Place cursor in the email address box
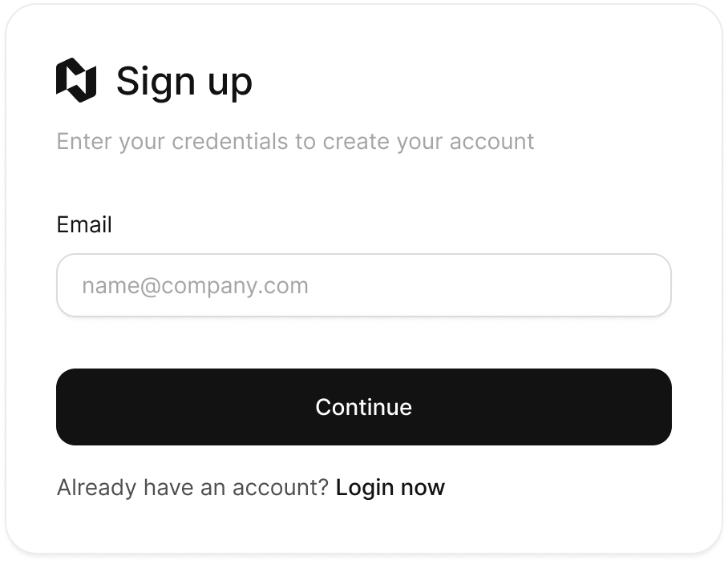Viewport: 728px width, 564px height. click(363, 286)
